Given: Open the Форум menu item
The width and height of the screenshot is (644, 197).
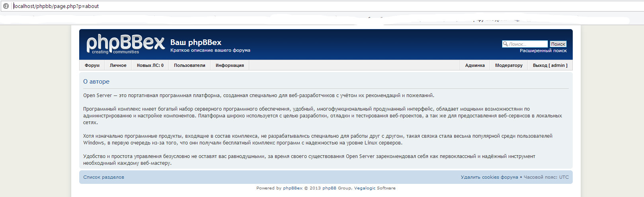Looking at the screenshot, I should coord(92,65).
